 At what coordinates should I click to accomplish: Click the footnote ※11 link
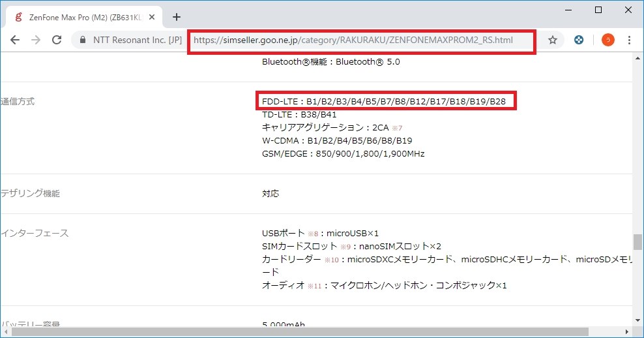315,286
